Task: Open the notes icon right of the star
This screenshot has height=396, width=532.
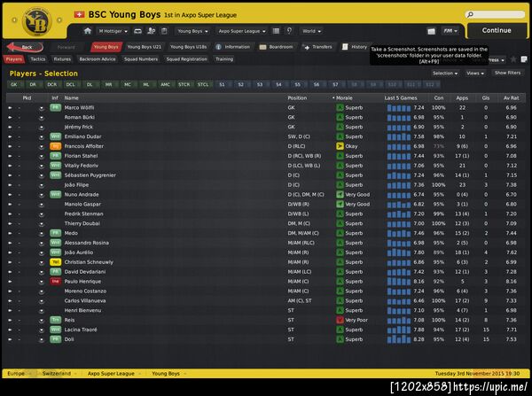Action: click(524, 59)
